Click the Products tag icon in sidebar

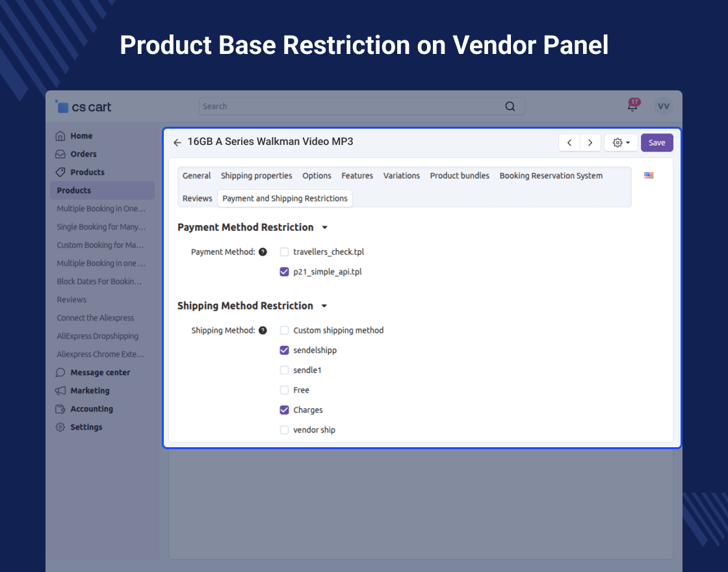(x=60, y=172)
